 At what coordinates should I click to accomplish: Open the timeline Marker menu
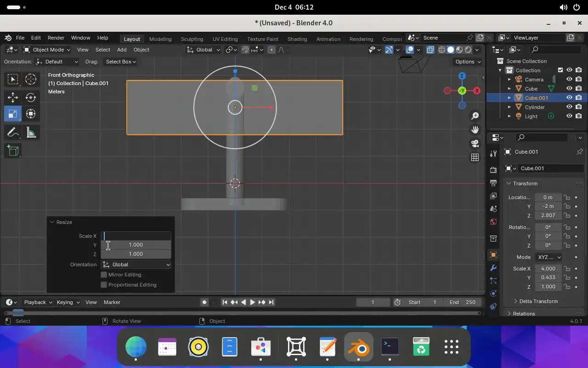[x=112, y=302]
